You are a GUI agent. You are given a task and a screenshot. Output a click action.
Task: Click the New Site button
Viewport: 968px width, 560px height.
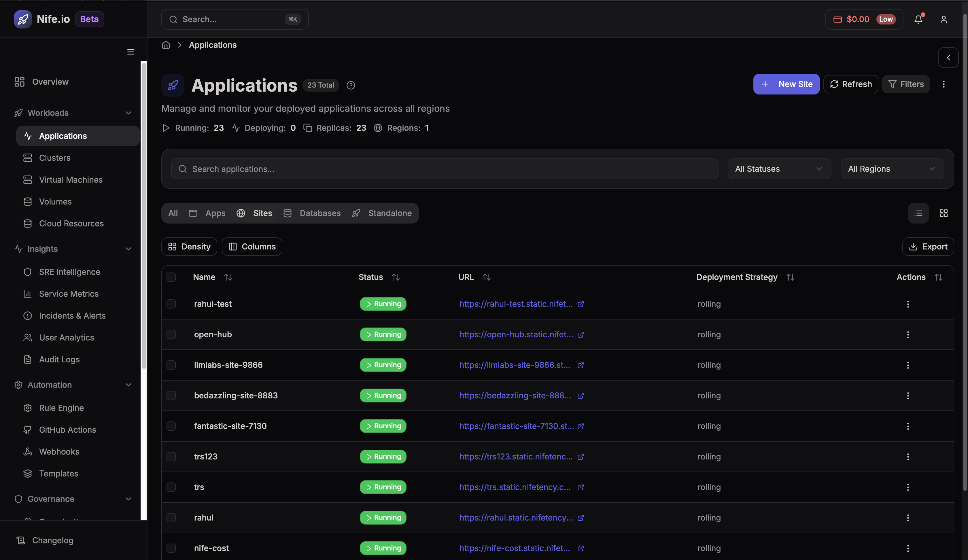[786, 84]
